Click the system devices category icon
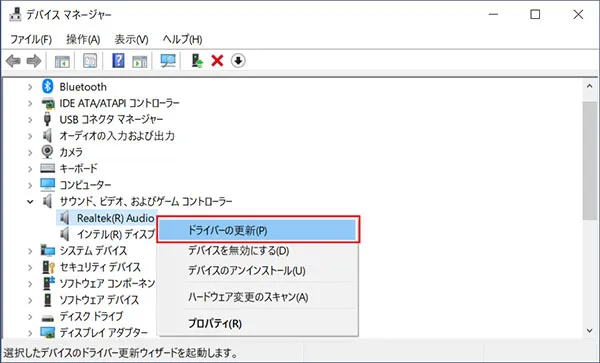 coord(47,251)
